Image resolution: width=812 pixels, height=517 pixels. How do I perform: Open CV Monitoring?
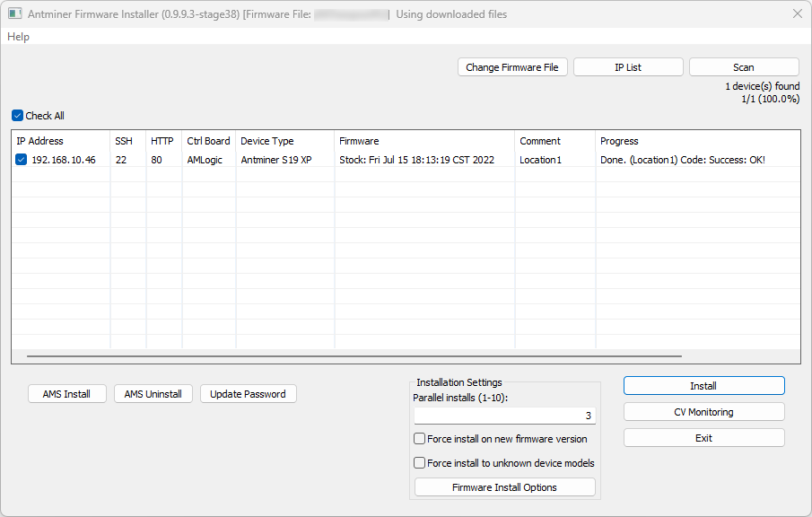pyautogui.click(x=703, y=412)
